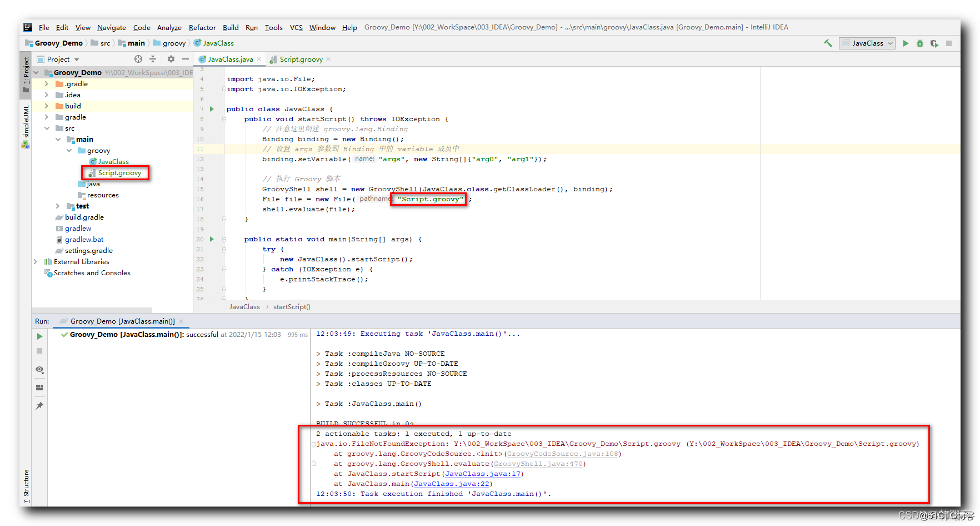Rerun the program from the Run panel

39,336
